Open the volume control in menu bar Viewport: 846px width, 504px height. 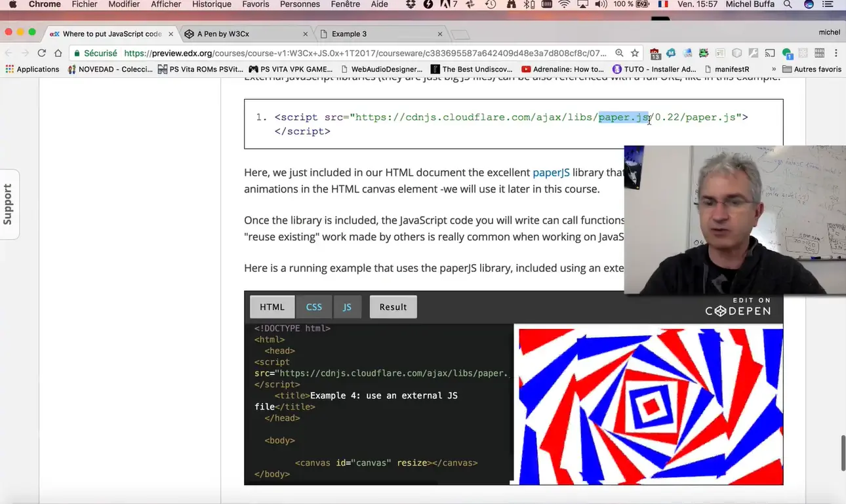(x=601, y=5)
